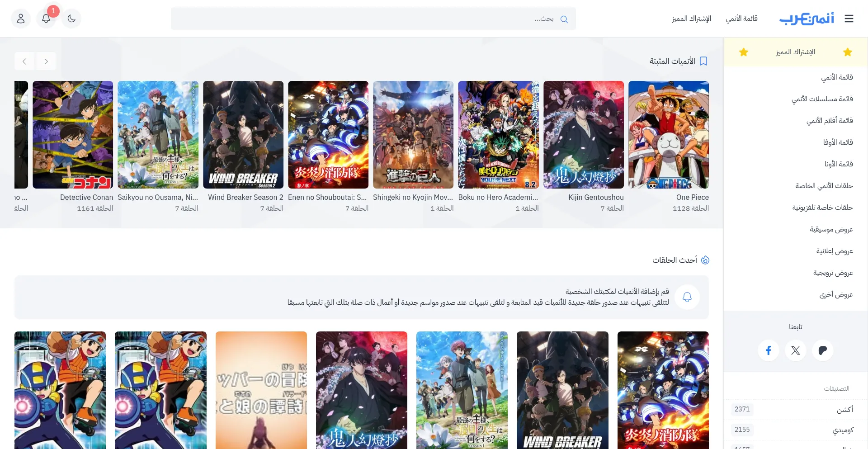This screenshot has height=449, width=868.
Task: Open the Patreon follow icon
Action: (x=823, y=350)
